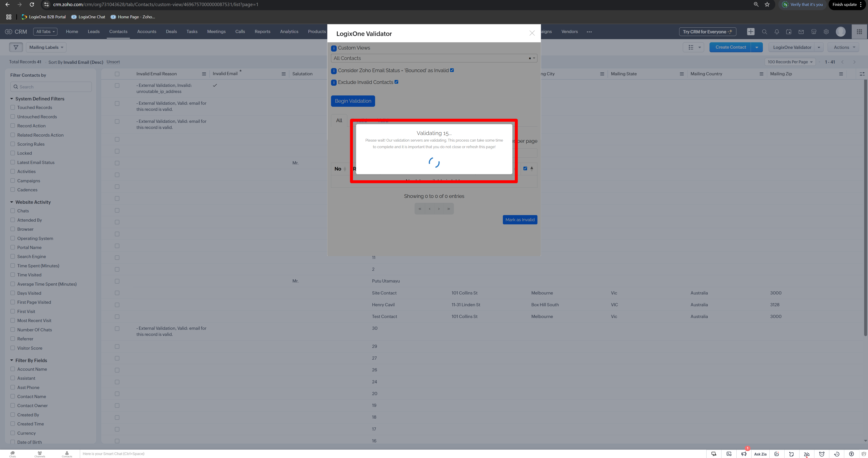Open CRM setup gear icon
Screen dimensions: 868x458
pos(826,32)
